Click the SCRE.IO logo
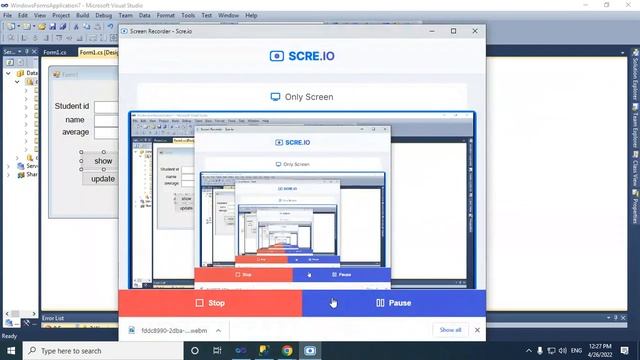 pyautogui.click(x=302, y=56)
